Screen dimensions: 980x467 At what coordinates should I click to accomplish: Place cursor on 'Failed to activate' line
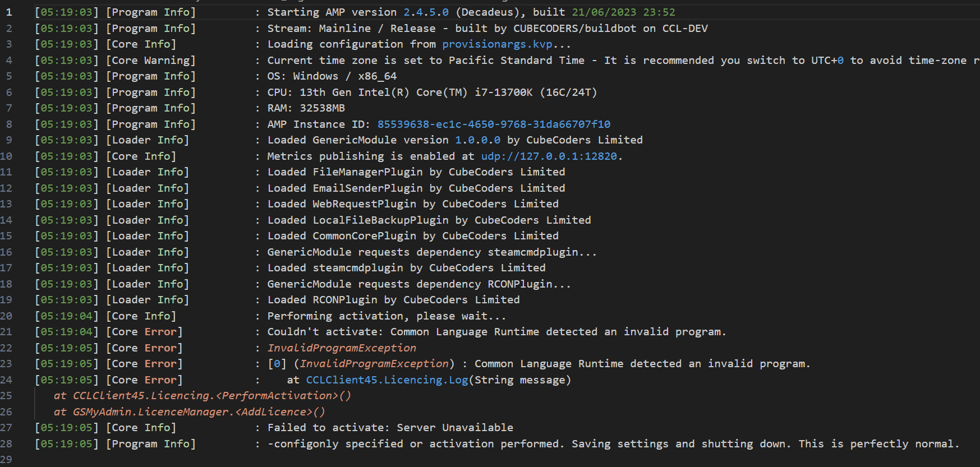[390, 428]
